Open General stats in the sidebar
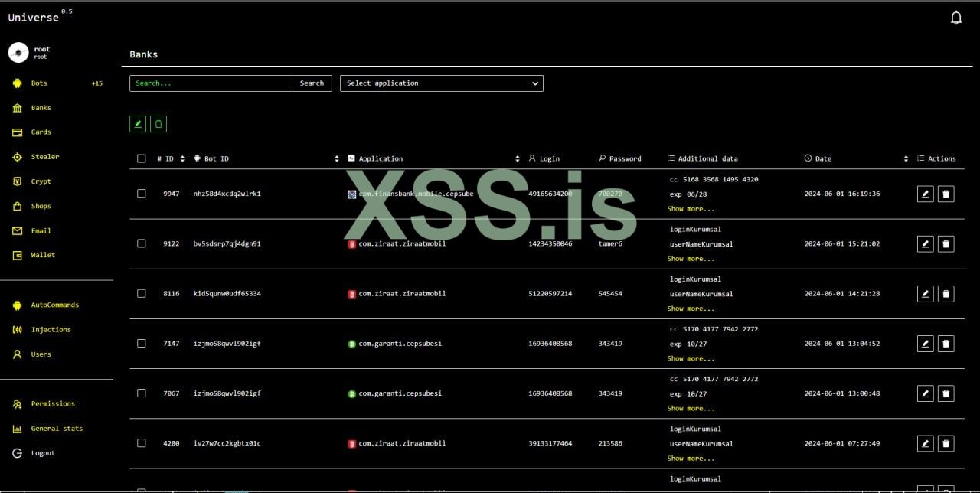The image size is (980, 493). tap(57, 429)
